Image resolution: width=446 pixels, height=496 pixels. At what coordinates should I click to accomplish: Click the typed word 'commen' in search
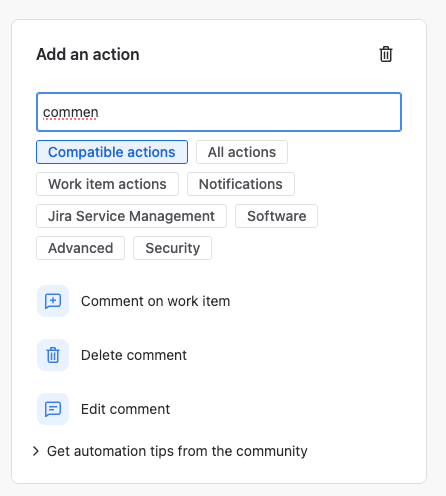pyautogui.click(x=71, y=112)
